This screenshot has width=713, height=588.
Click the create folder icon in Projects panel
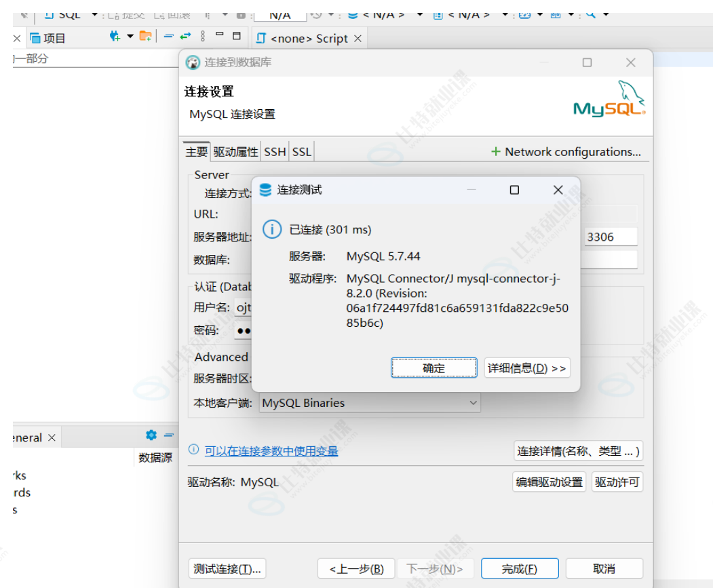coord(145,37)
